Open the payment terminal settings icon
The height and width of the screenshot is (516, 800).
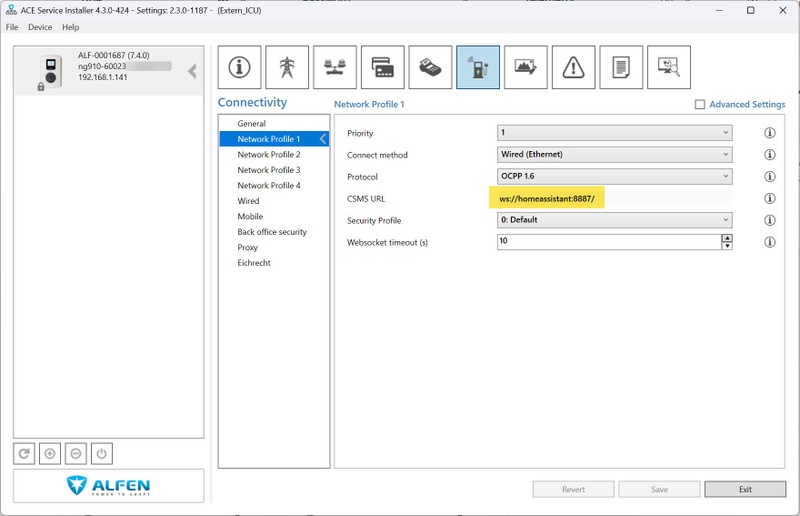coord(430,67)
